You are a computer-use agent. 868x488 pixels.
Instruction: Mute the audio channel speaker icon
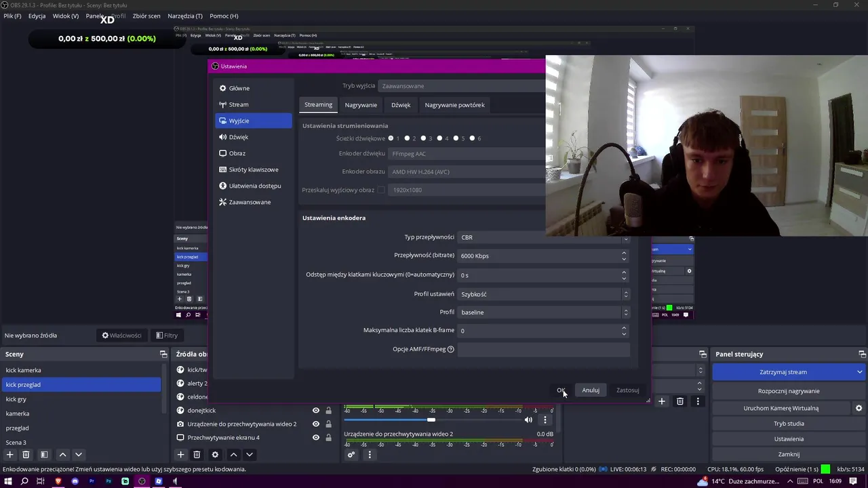[528, 420]
